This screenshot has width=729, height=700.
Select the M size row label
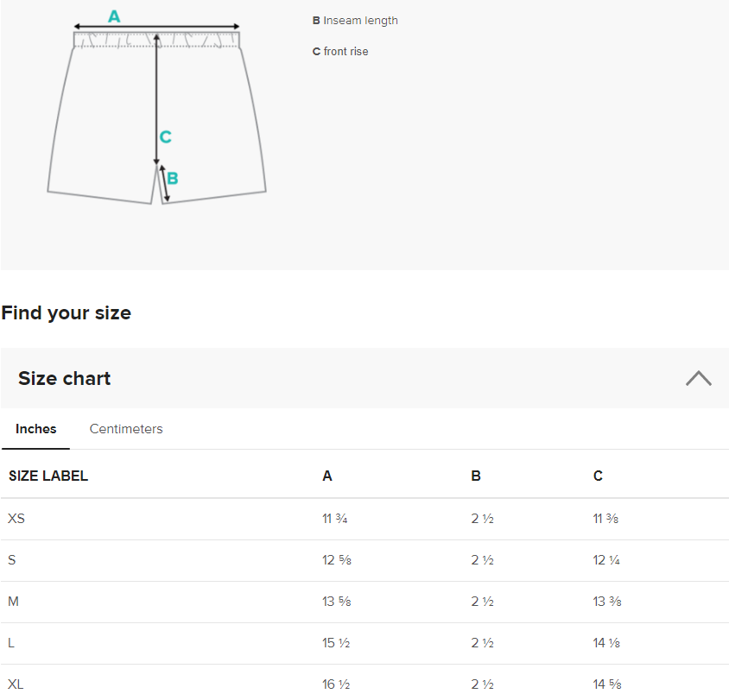click(x=14, y=602)
